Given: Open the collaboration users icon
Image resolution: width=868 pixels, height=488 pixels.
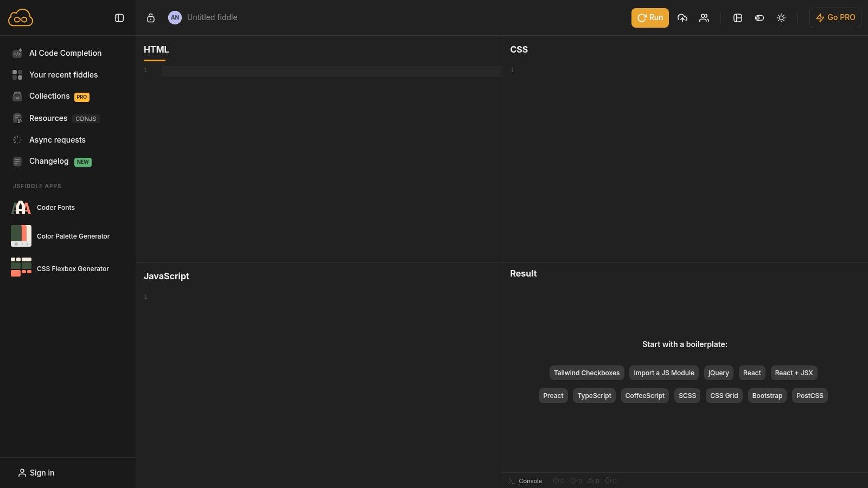Looking at the screenshot, I should pyautogui.click(x=704, y=17).
